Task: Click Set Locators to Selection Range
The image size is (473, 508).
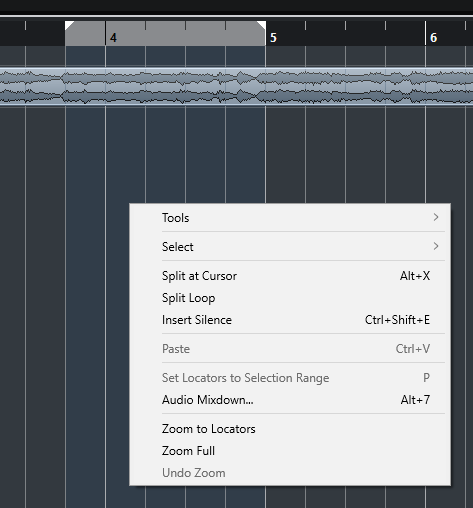Action: tap(290, 378)
